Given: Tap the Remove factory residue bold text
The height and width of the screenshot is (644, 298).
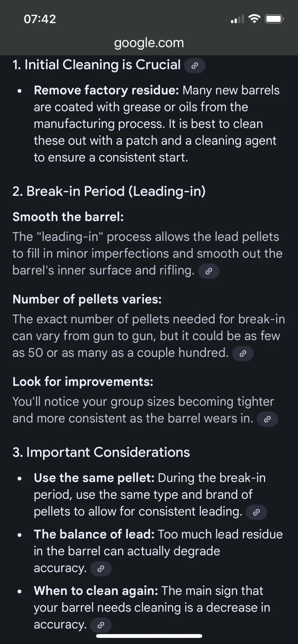Looking at the screenshot, I should pyautogui.click(x=106, y=90).
